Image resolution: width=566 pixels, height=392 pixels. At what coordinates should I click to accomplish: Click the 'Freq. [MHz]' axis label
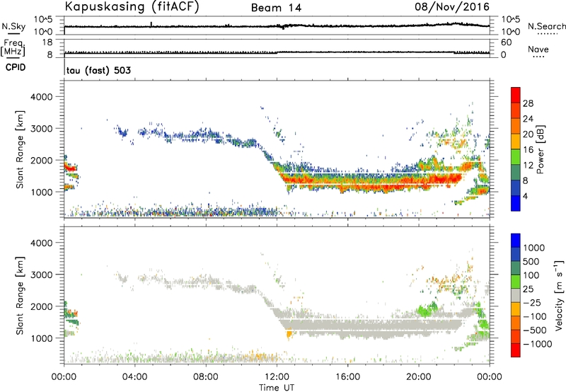(x=13, y=48)
